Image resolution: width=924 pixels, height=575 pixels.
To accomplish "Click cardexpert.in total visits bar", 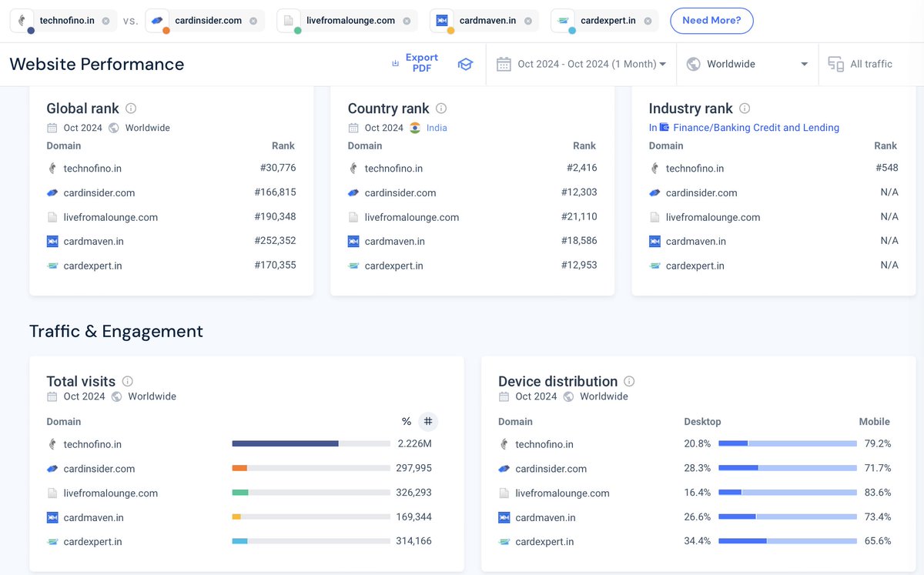I will point(311,541).
